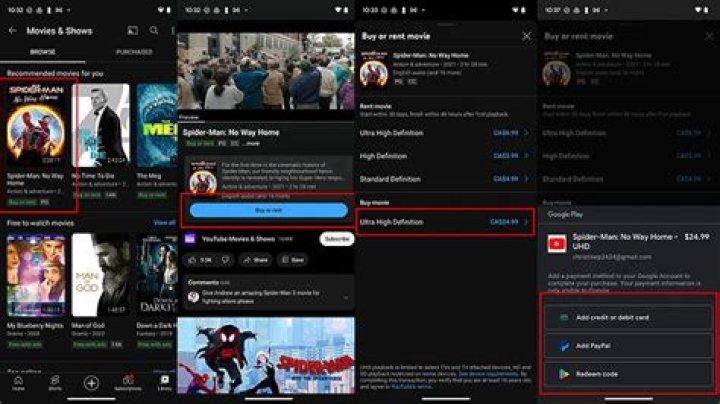Tap the YouTube icon in Google Play sheet
The image size is (720, 404).
click(557, 244)
